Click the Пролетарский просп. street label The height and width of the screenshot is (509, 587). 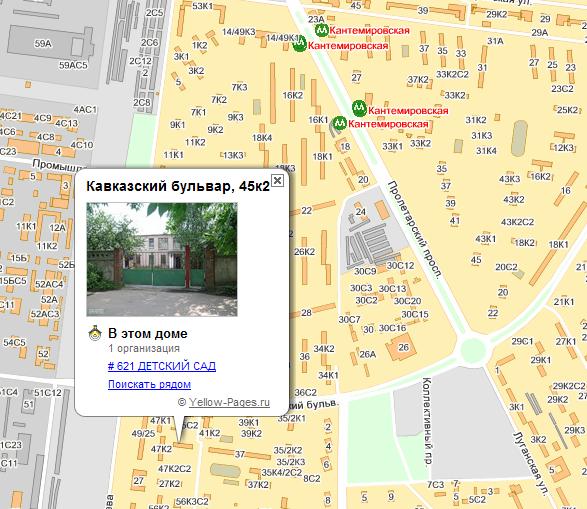click(x=415, y=229)
